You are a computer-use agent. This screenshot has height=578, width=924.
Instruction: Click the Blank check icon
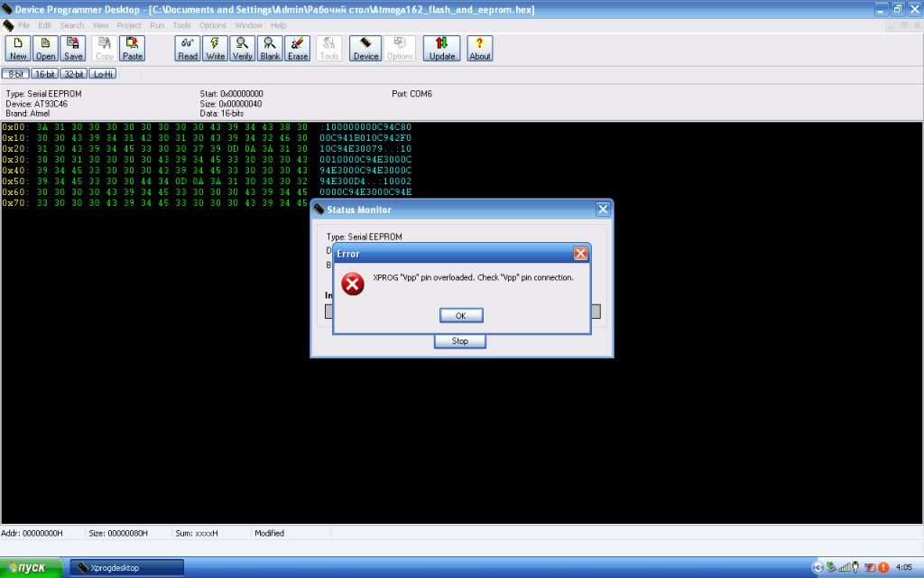[x=270, y=49]
